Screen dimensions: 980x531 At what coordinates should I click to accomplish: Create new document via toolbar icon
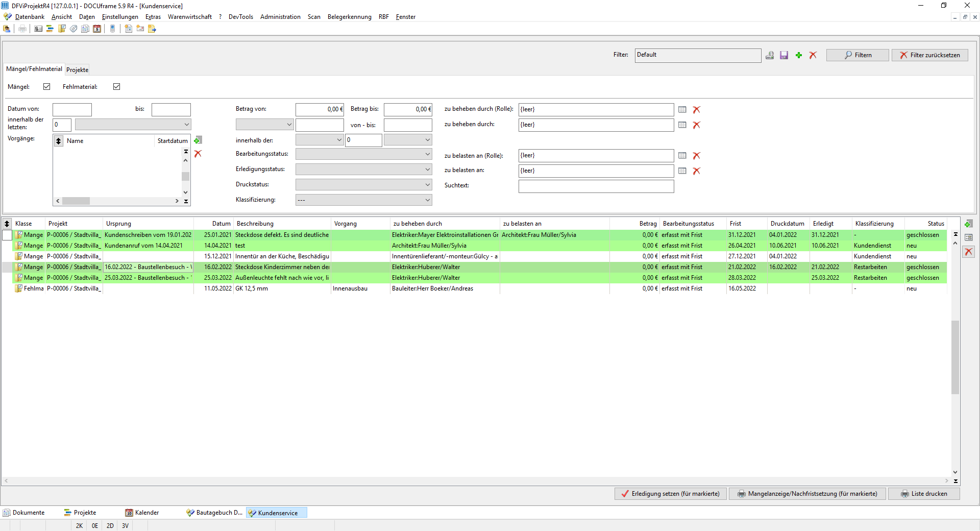[x=129, y=29]
